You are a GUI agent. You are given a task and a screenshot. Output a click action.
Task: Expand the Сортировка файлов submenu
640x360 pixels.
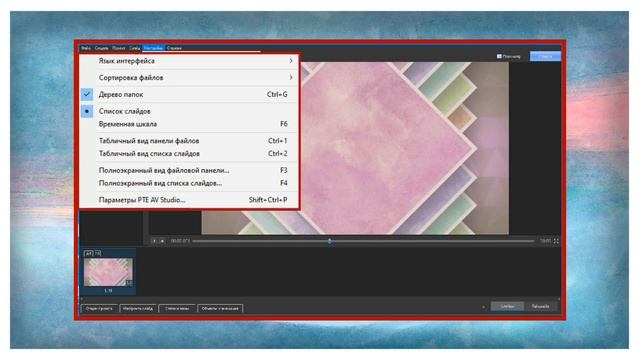coord(189,78)
